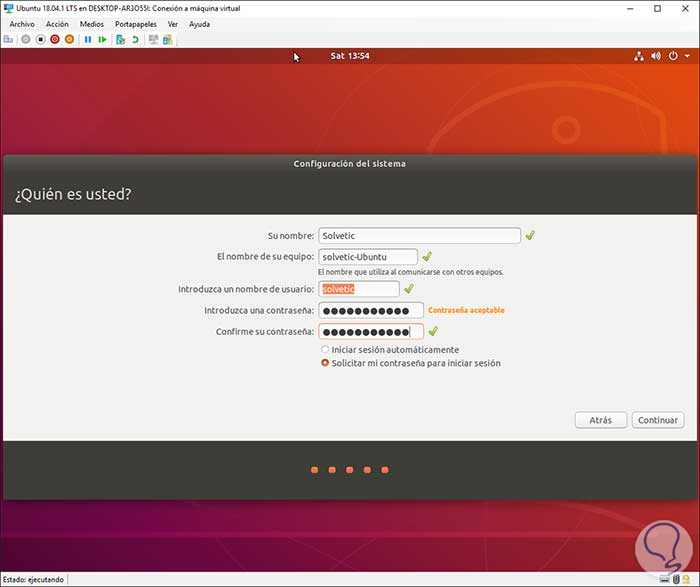Screen dimensions: 700x587
Task: Pause the virtual machine
Action: (88, 40)
